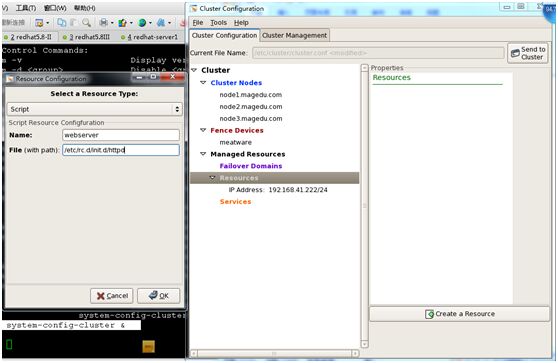Click the globe encoding icon in terminal toolbar
Screen dimensions: 558x363
[x=142, y=23]
